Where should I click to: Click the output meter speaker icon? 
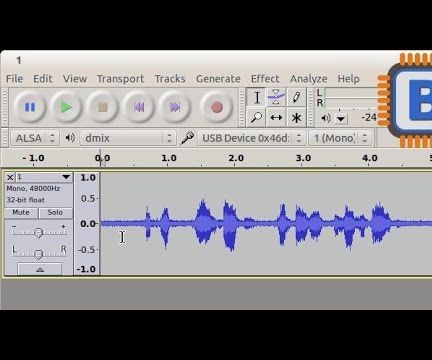point(326,118)
